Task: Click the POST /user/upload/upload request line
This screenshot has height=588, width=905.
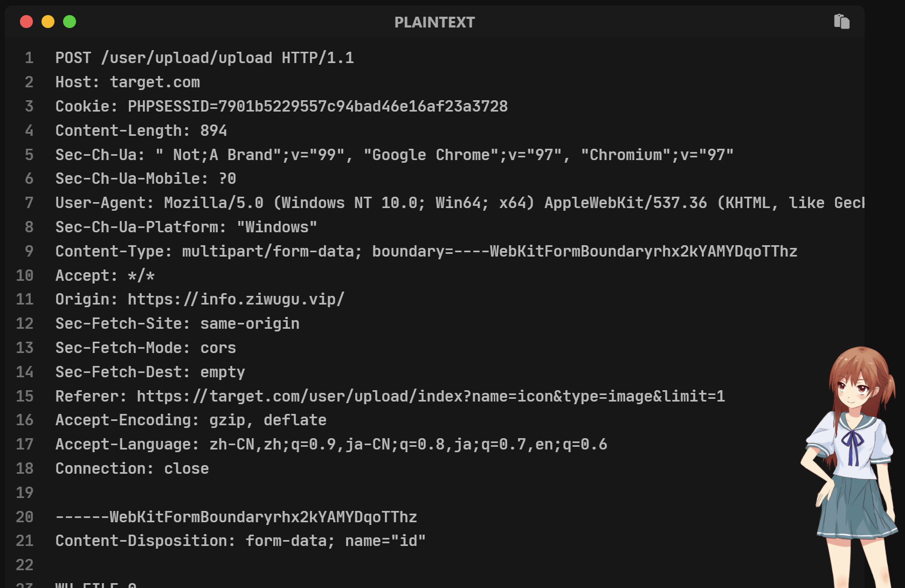Action: point(205,58)
